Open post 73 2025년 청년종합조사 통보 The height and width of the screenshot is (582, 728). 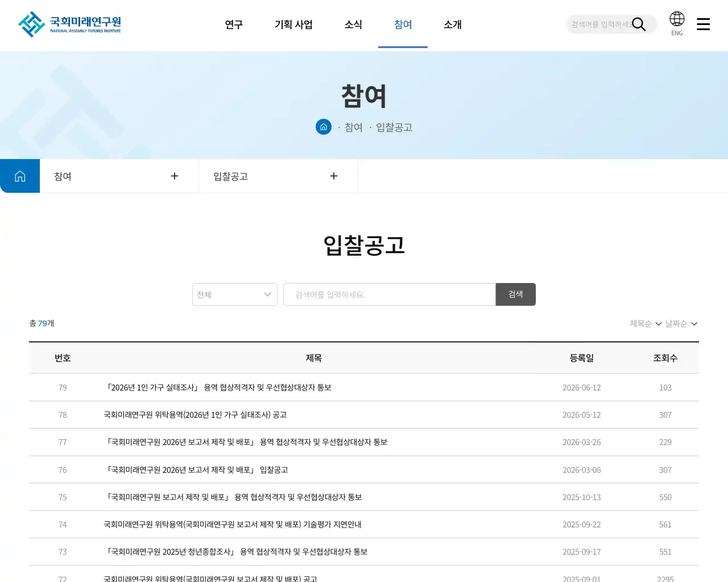(236, 552)
